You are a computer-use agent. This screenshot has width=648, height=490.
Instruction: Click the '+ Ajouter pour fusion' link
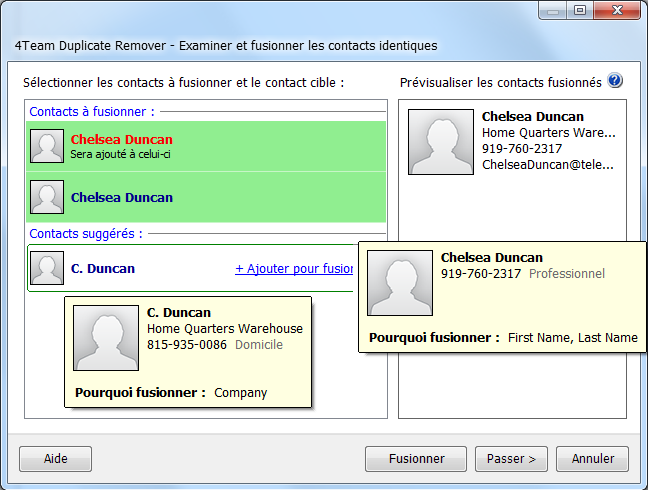coord(294,269)
